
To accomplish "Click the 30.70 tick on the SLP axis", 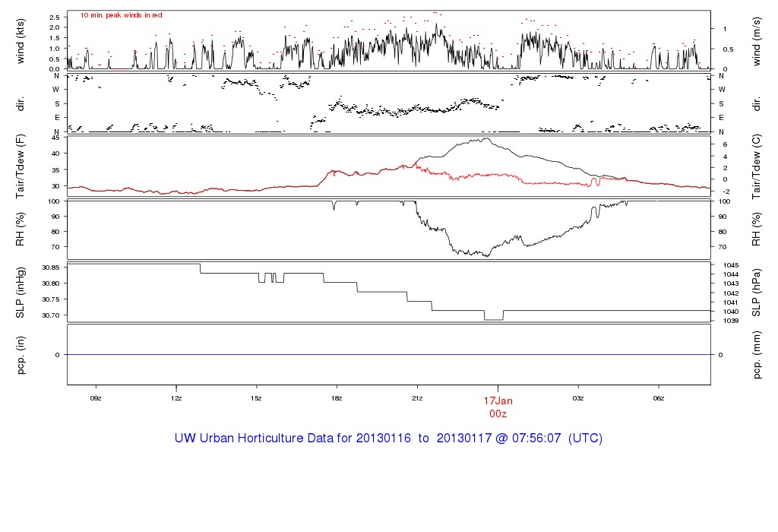I will coord(51,315).
